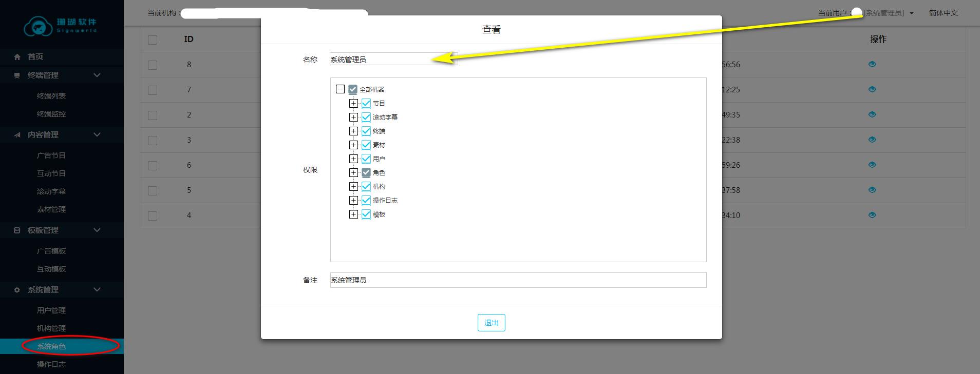Viewport: 980px width, 374px height.
Task: Expand the 素材 tree node
Action: [353, 145]
